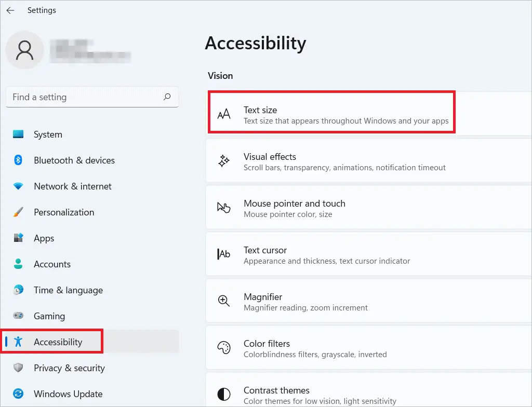Open Visual effects settings
The image size is (532, 407).
point(369,161)
